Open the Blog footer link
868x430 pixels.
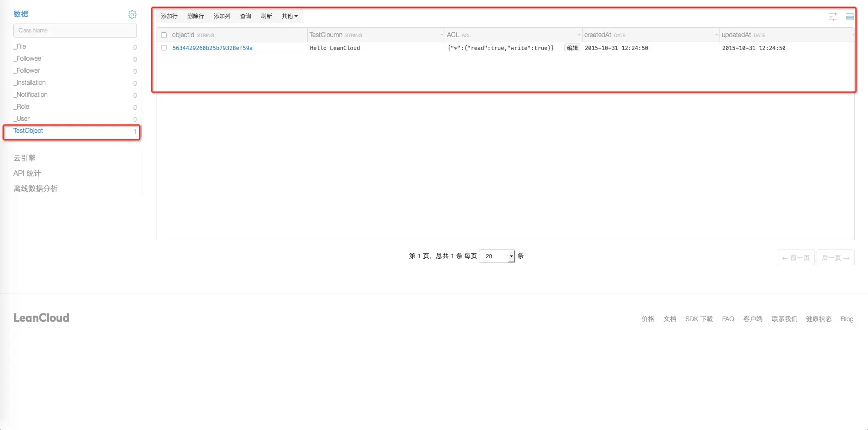(x=847, y=319)
